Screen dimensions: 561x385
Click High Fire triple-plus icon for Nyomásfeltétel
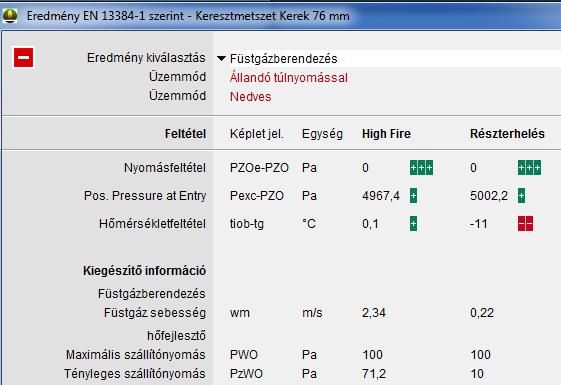coord(421,167)
